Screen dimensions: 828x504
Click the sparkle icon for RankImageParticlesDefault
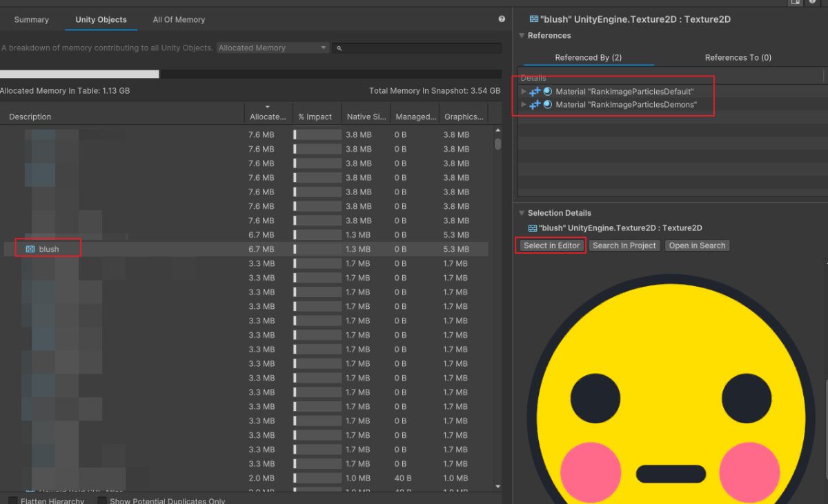(535, 91)
